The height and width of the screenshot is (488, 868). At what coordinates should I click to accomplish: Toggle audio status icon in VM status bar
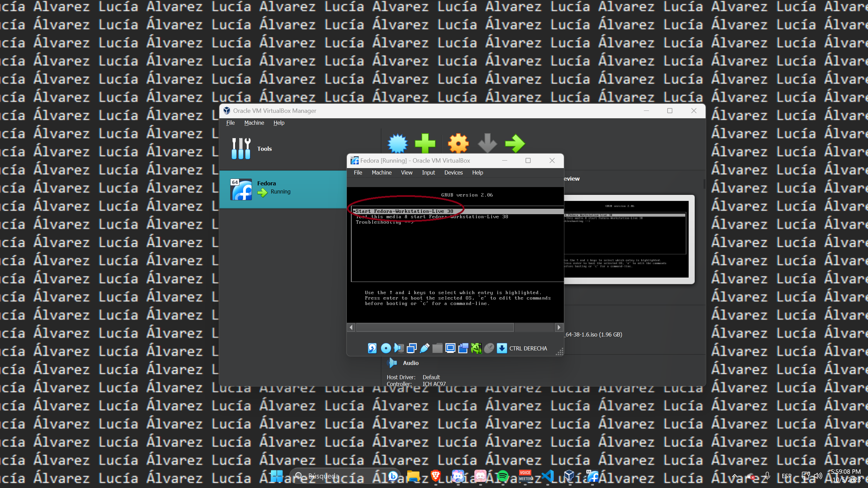399,348
